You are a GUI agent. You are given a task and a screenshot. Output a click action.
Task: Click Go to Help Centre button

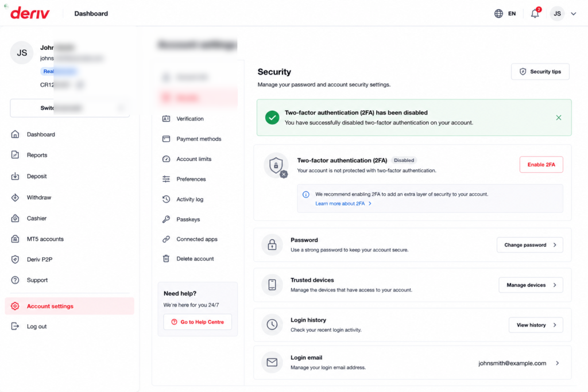click(198, 322)
